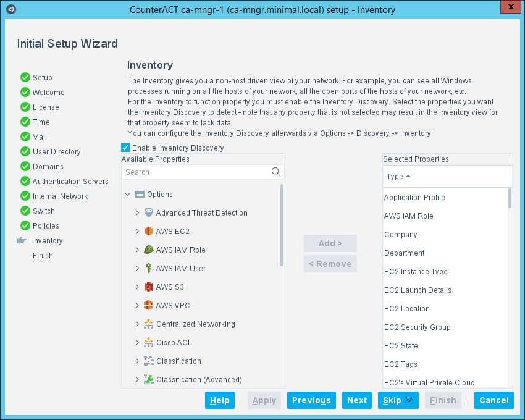Toggle Enable Inventory Discovery checkbox
The height and width of the screenshot is (420, 525).
coord(125,148)
